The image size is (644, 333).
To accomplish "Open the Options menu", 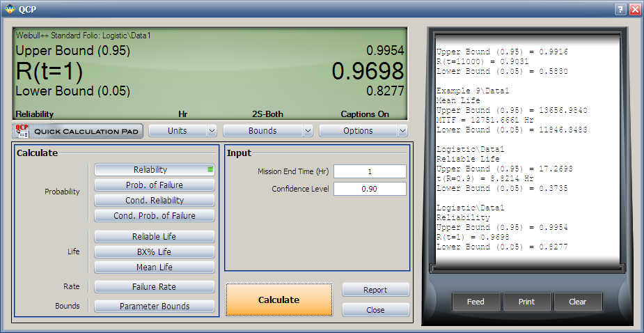I will point(358,131).
